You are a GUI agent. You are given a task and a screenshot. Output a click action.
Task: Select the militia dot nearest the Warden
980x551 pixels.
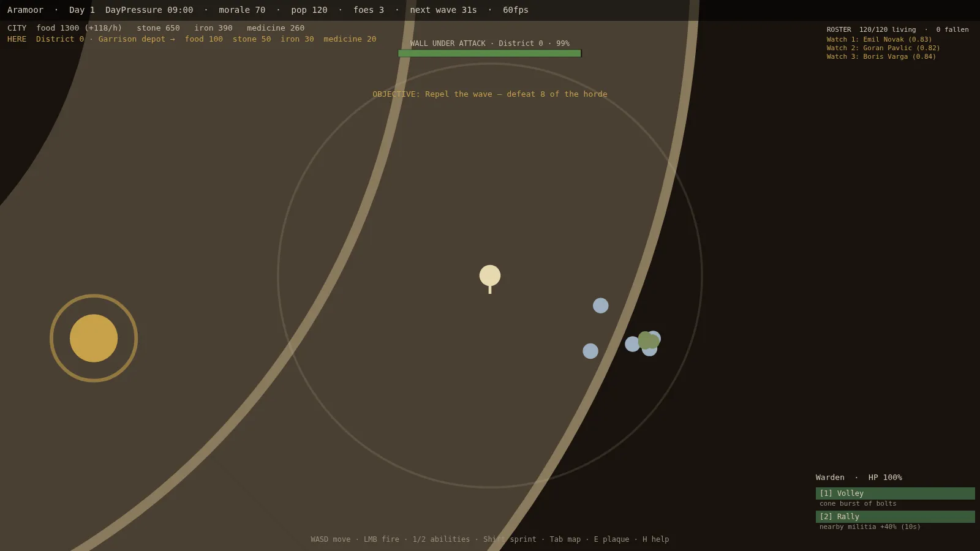click(x=601, y=305)
